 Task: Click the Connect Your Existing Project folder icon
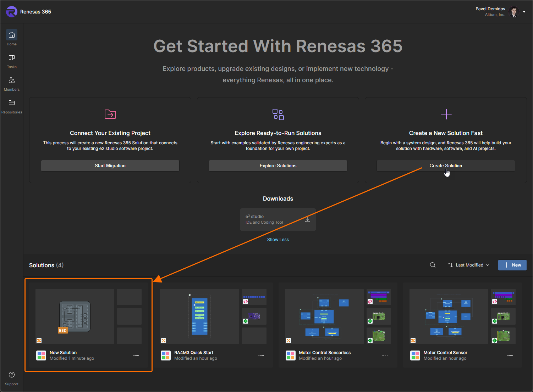point(110,114)
